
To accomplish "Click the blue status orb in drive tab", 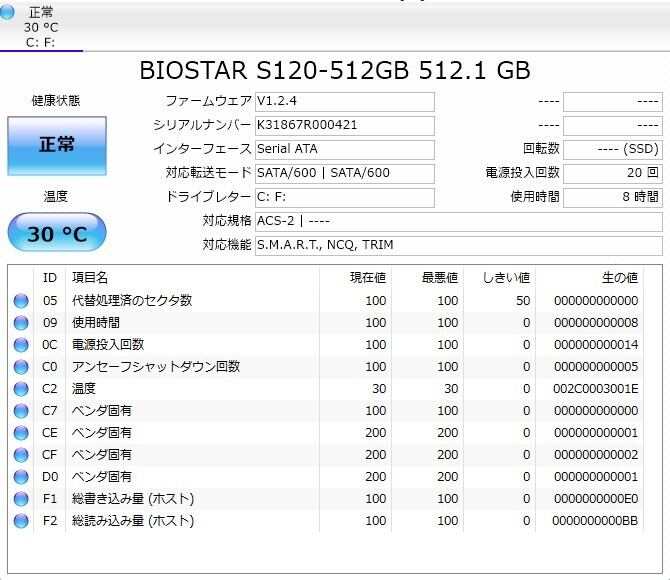I will (x=7, y=12).
